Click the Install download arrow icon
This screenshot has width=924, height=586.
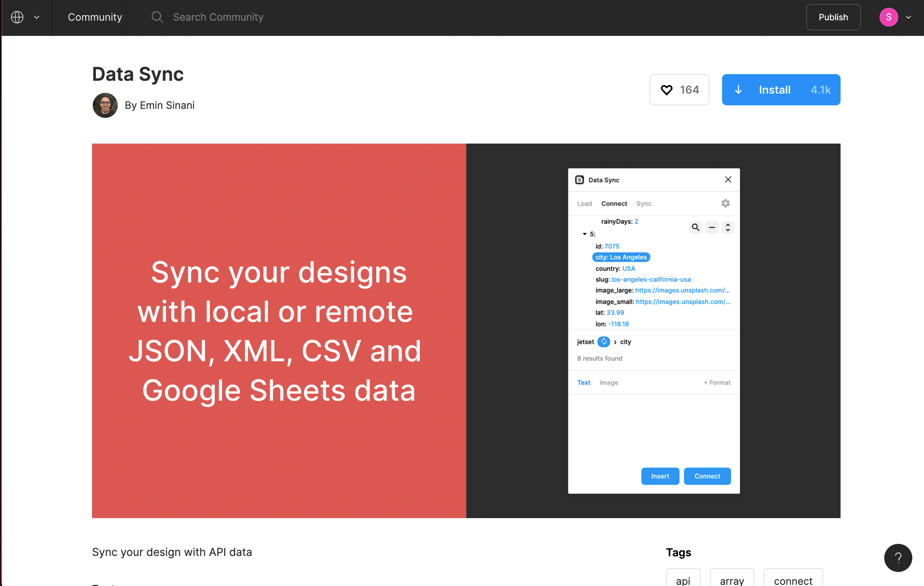tap(738, 90)
